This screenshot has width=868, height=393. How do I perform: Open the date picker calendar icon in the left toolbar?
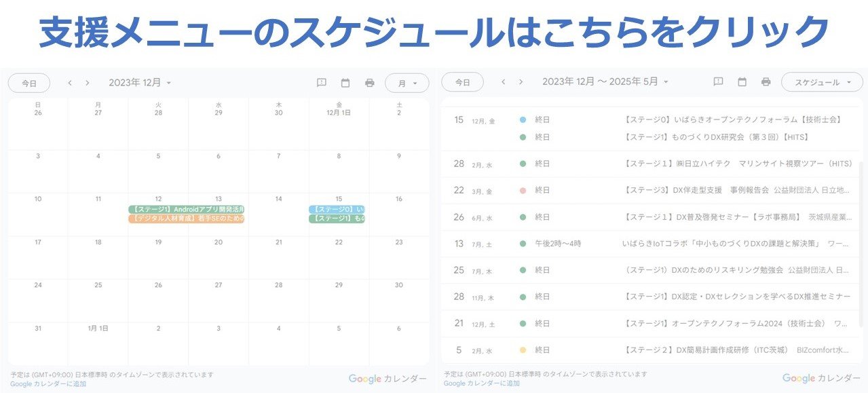[345, 83]
